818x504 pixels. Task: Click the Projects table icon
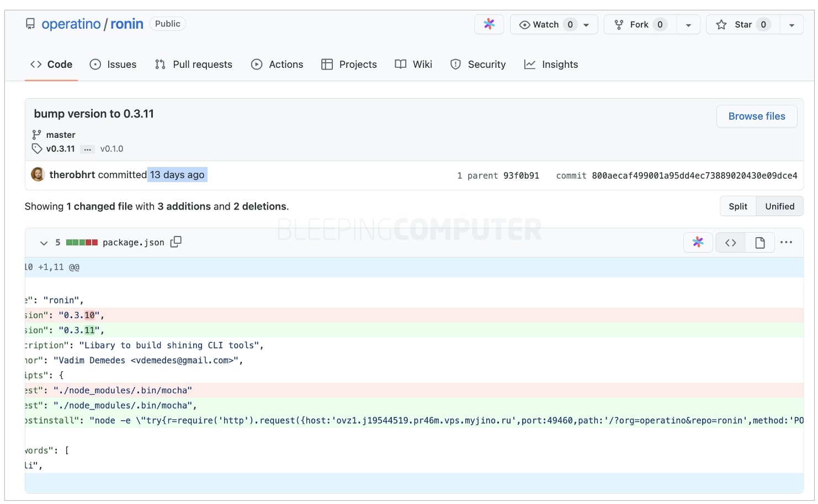(327, 65)
